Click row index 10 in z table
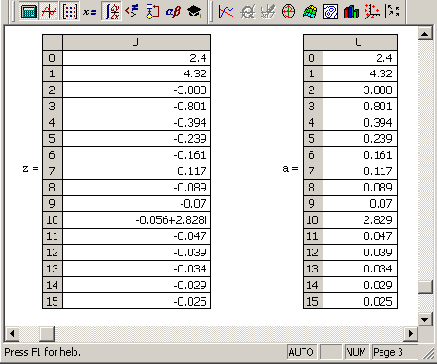This screenshot has width=437, height=364. tap(52, 220)
